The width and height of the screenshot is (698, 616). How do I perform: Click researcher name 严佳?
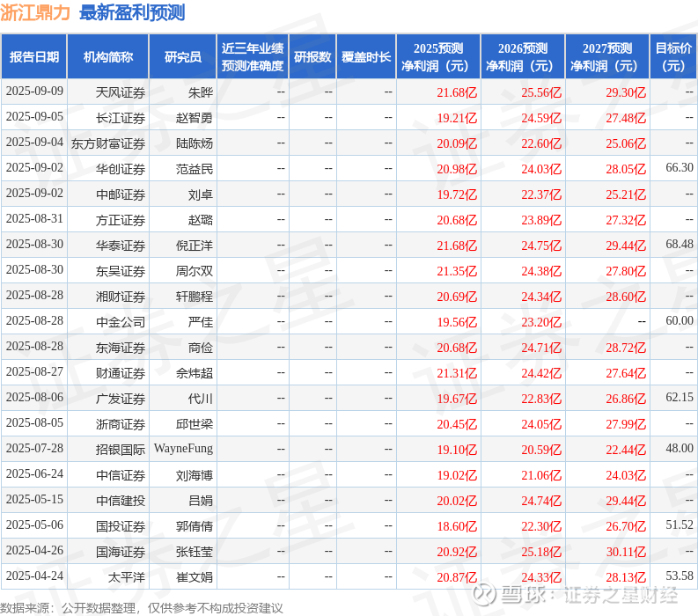pos(201,322)
